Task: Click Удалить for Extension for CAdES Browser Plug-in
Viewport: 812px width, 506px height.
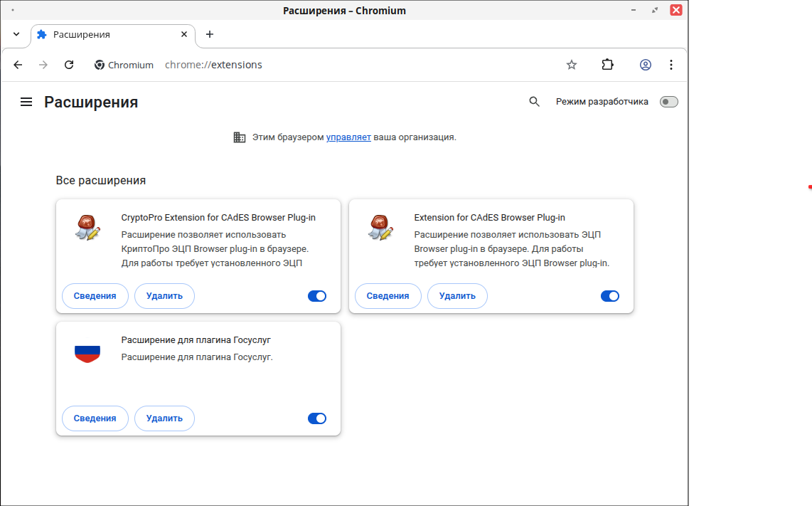Action: (x=457, y=296)
